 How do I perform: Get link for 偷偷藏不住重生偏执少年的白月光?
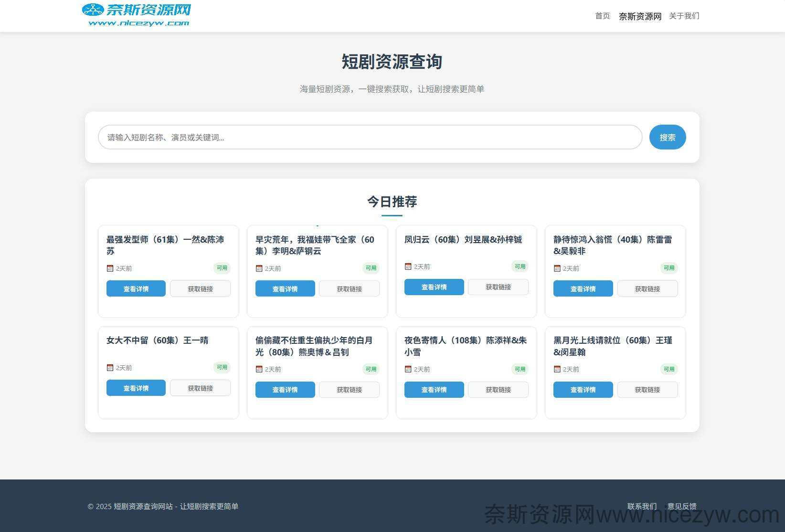349,390
